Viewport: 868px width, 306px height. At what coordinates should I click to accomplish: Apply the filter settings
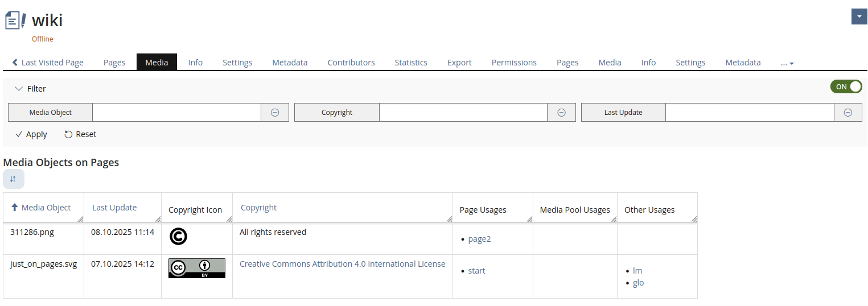(31, 134)
